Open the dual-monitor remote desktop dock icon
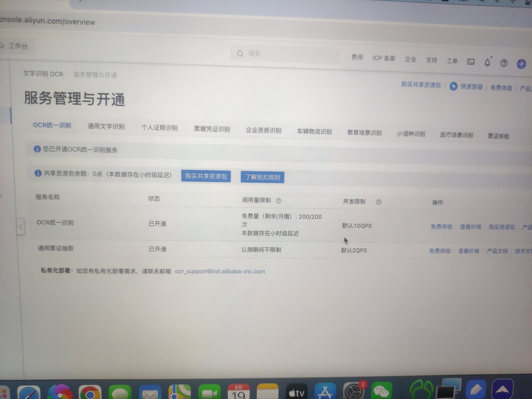The height and width of the screenshot is (399, 532). click(448, 388)
